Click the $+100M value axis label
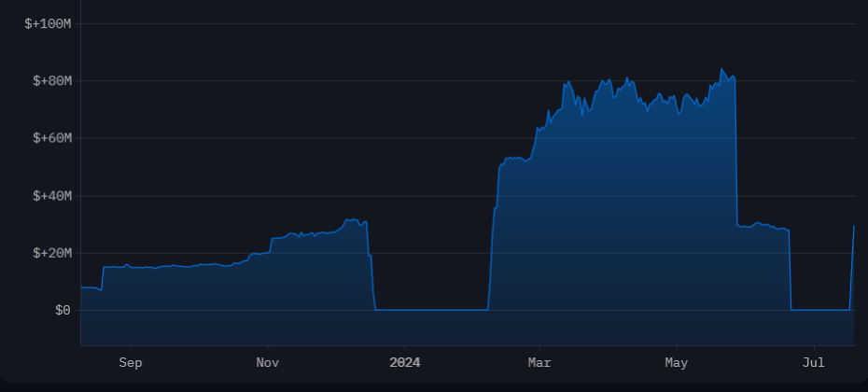 48,23
